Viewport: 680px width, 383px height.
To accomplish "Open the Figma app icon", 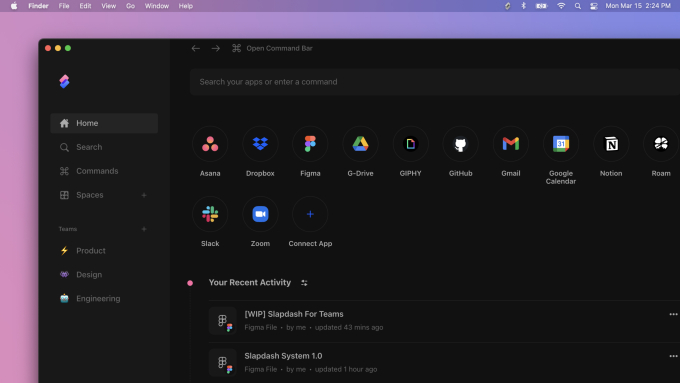I will [310, 144].
